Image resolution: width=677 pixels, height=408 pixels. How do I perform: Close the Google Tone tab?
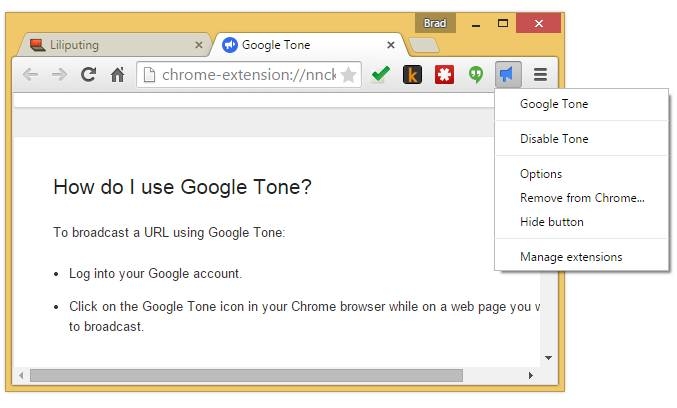(391, 45)
